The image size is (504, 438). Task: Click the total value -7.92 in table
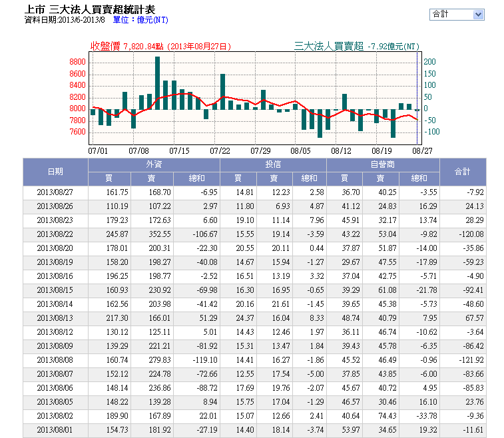click(475, 192)
